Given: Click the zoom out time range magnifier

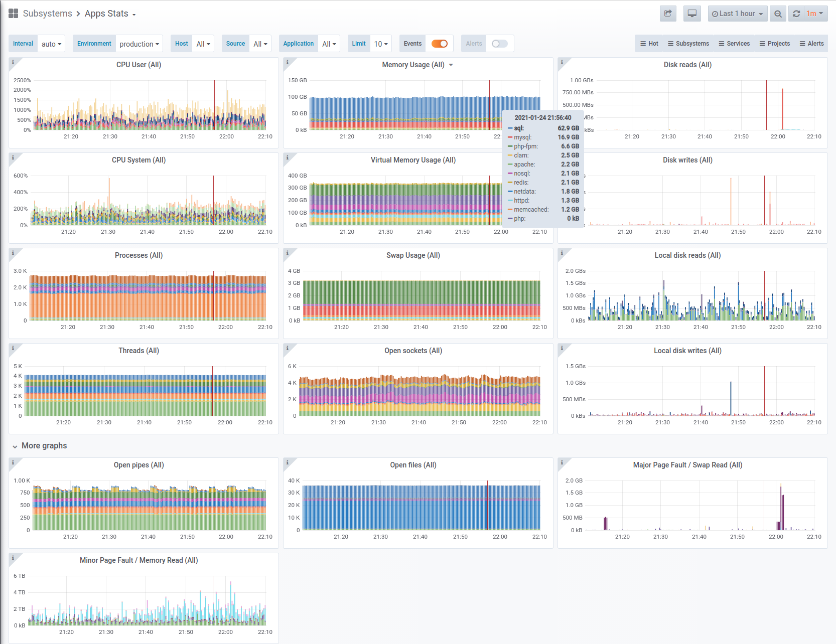Looking at the screenshot, I should (778, 14).
